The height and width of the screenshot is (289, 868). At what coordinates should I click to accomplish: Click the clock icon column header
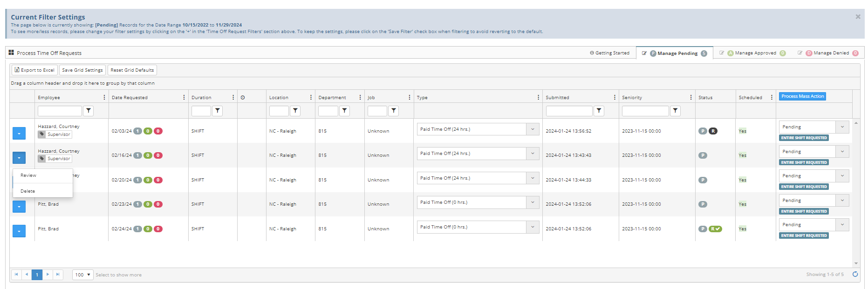[243, 98]
